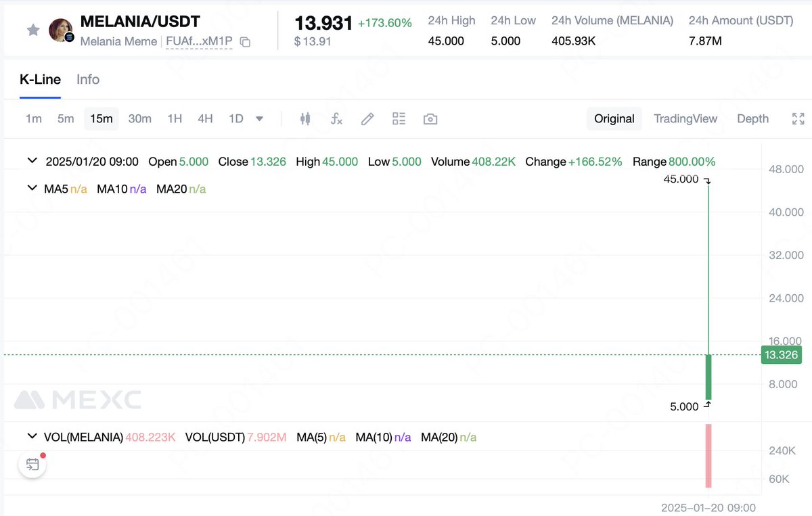The image size is (812, 516).
Task: Switch to the Original chart view
Action: click(614, 119)
